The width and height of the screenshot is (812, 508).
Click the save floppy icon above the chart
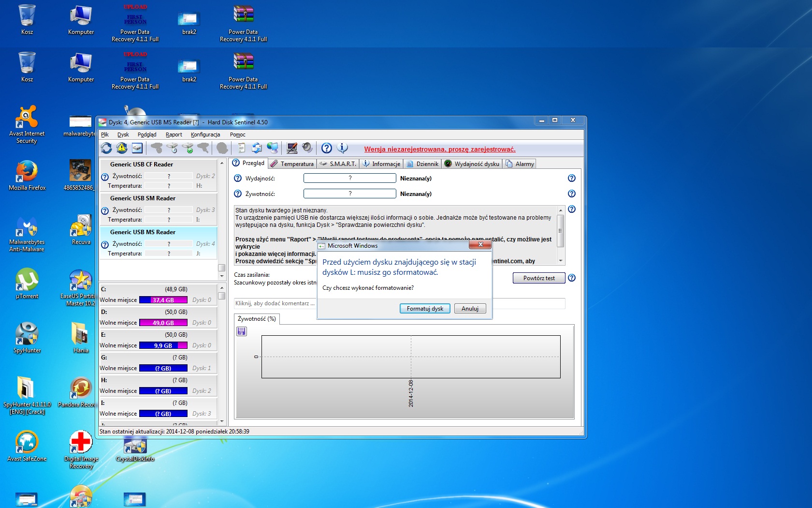click(242, 331)
